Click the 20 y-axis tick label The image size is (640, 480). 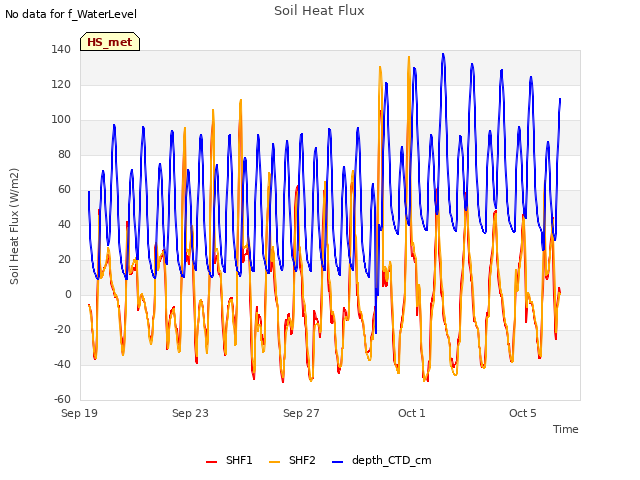[64, 260]
